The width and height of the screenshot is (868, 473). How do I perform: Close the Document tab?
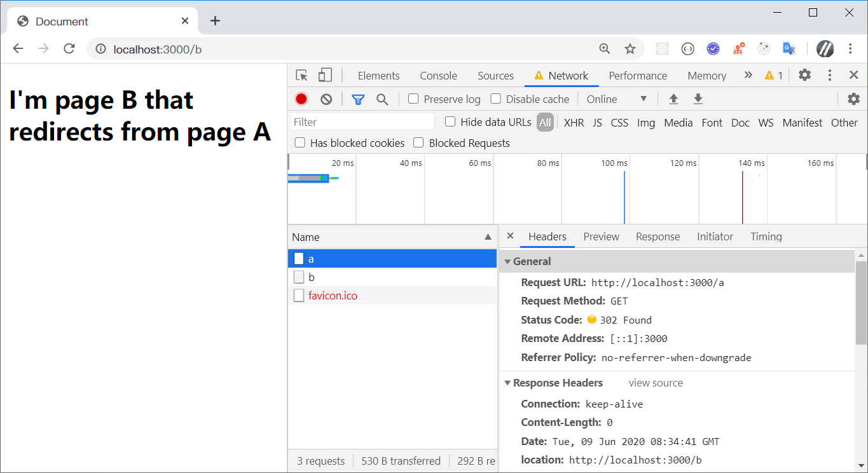point(185,21)
